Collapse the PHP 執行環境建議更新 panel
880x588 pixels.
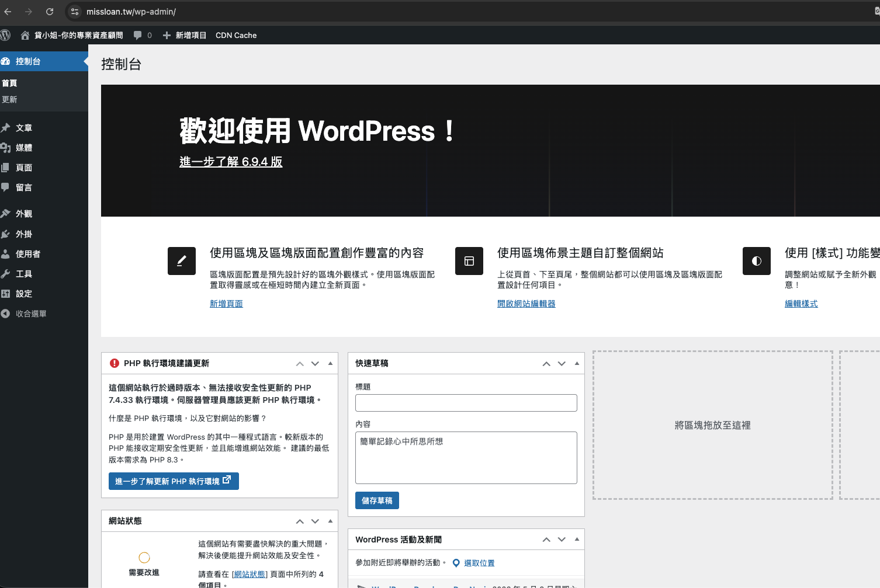pyautogui.click(x=330, y=363)
